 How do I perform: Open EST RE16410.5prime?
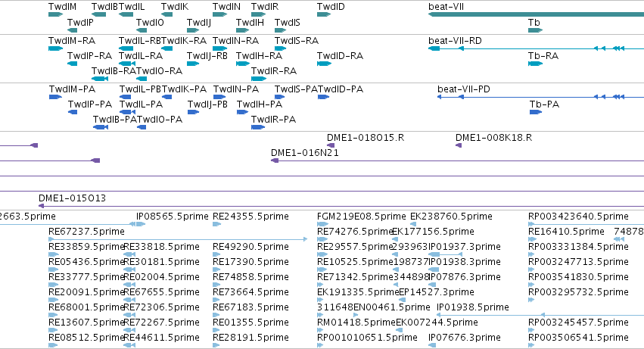(x=566, y=232)
